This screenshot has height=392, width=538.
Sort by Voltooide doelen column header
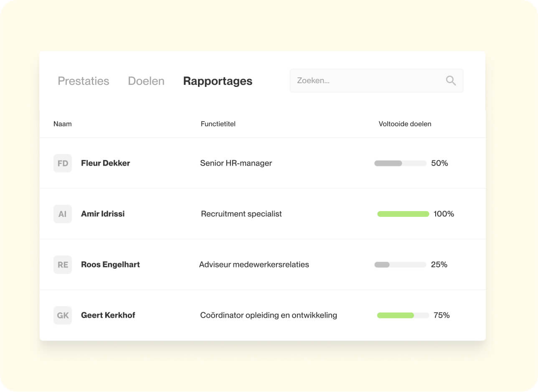405,124
